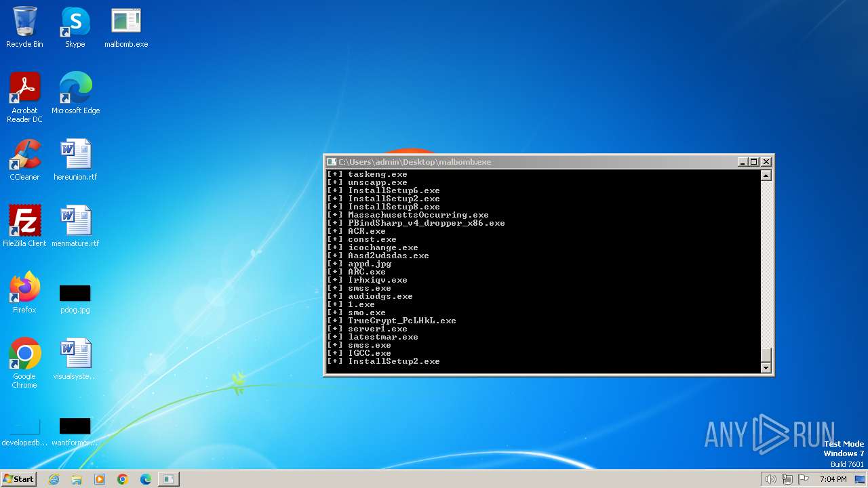
Task: Select the FileZilla Client shortcut
Action: coord(24,226)
